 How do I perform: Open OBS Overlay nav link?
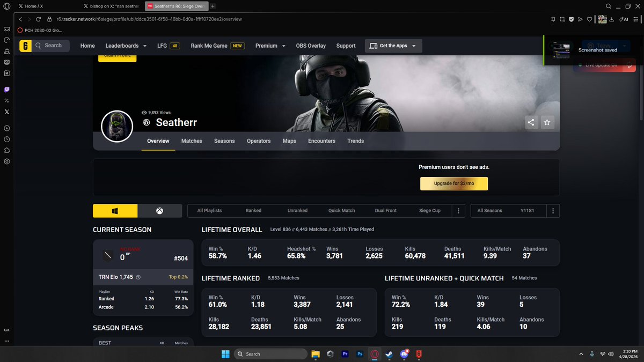click(311, 46)
